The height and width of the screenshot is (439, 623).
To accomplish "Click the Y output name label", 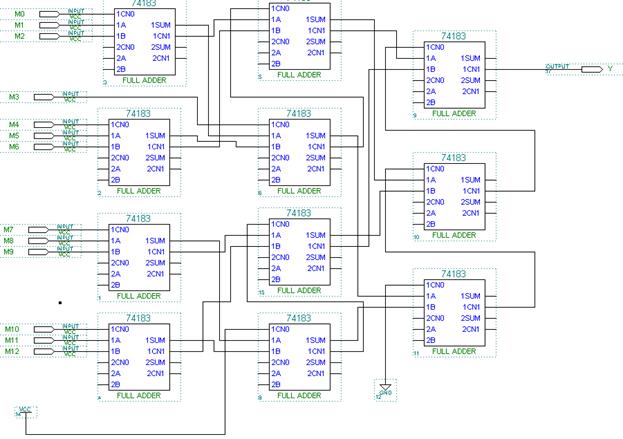I will pyautogui.click(x=610, y=69).
